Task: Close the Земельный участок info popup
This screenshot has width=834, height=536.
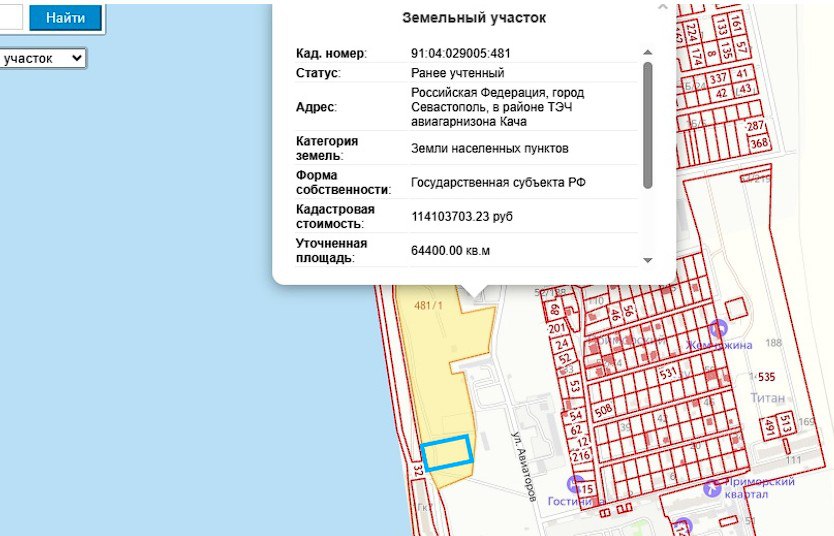Action: [x=662, y=6]
